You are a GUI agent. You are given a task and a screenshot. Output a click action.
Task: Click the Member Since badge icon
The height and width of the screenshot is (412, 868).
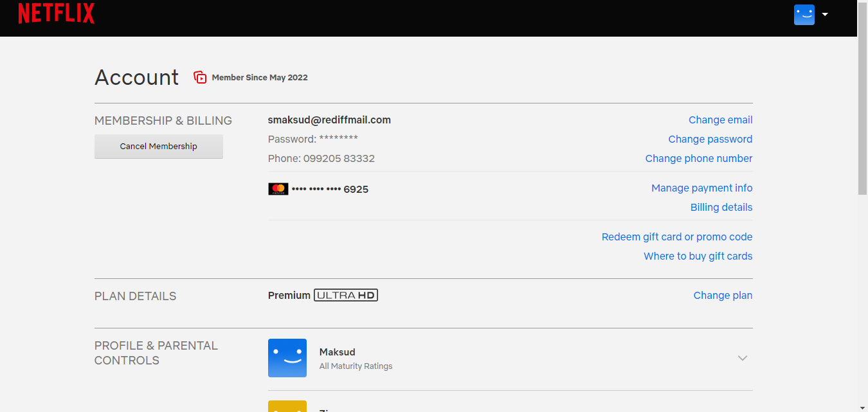tap(201, 77)
